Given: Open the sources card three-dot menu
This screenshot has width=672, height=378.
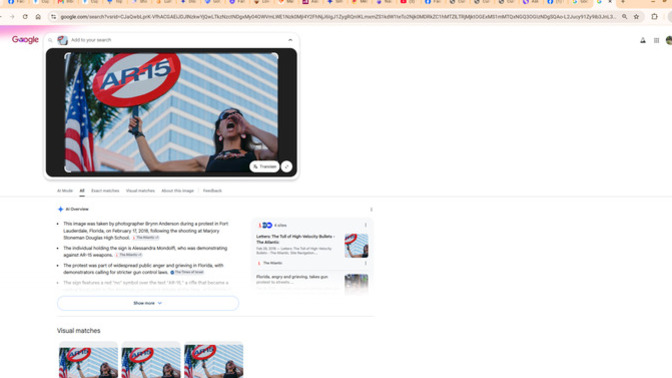Looking at the screenshot, I should tap(366, 225).
